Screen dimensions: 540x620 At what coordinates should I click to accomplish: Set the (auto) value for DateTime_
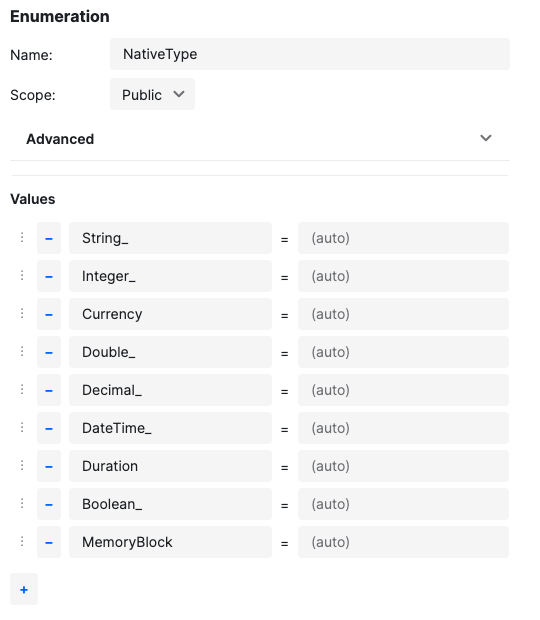pyautogui.click(x=403, y=428)
